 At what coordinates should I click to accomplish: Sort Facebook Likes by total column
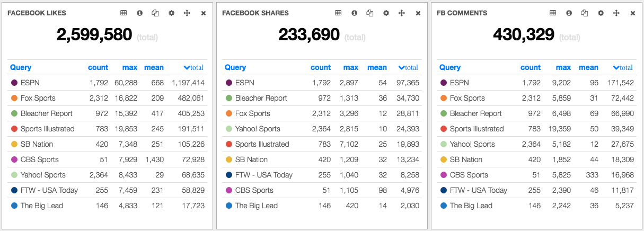194,67
